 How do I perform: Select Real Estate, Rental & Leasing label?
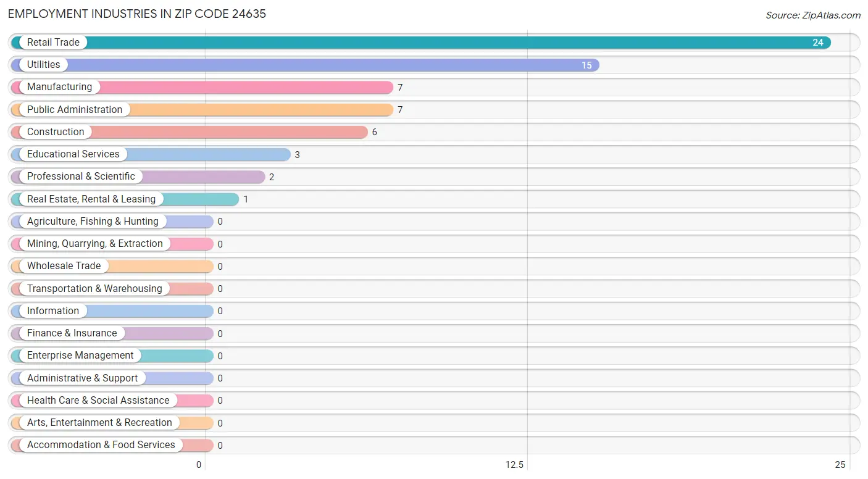(x=91, y=199)
